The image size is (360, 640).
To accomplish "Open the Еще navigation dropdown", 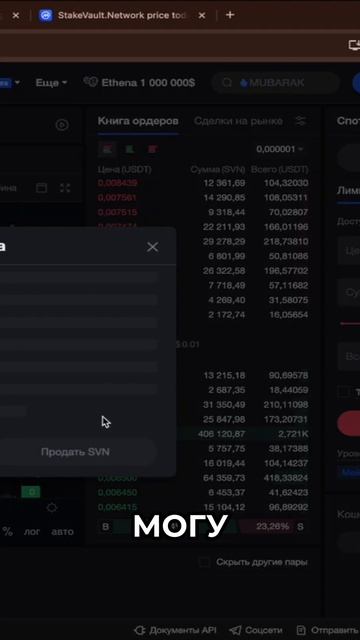I will point(51,83).
